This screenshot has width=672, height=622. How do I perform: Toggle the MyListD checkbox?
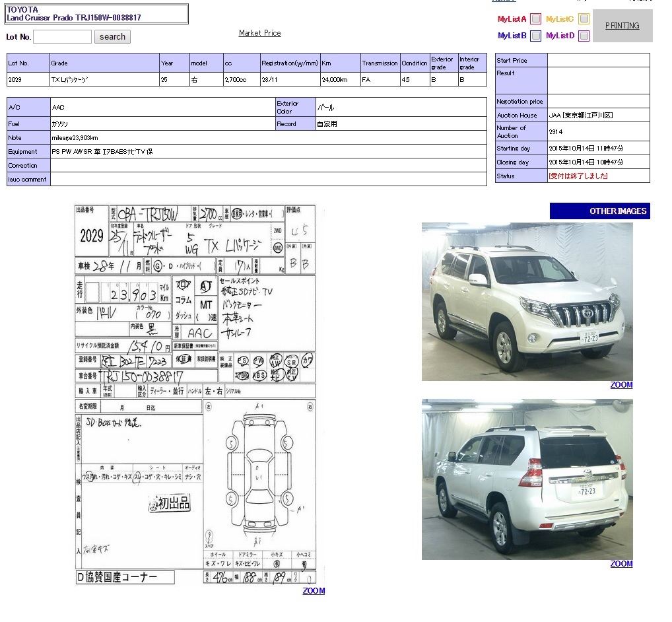click(584, 36)
